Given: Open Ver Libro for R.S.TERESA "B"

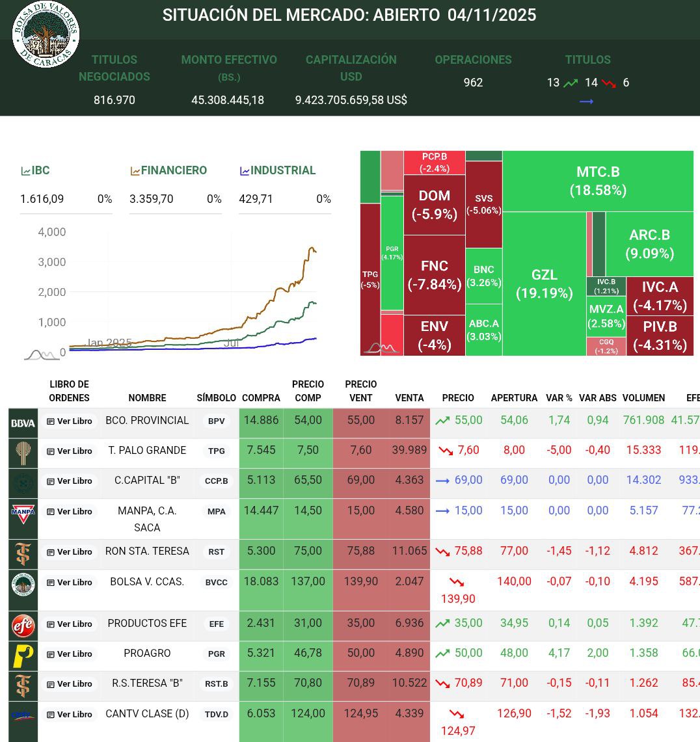Looking at the screenshot, I should click(x=70, y=684).
